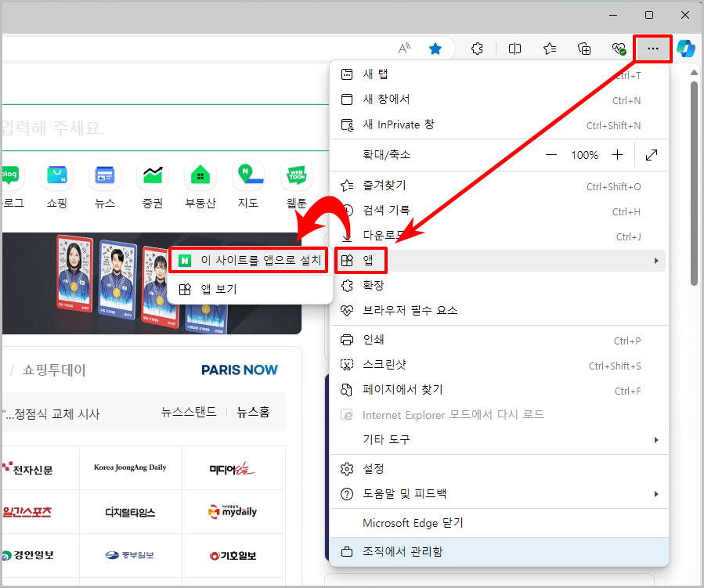The height and width of the screenshot is (588, 704).
Task: Open Naver Shopping (쇼핑) shortcut icon
Action: [57, 175]
